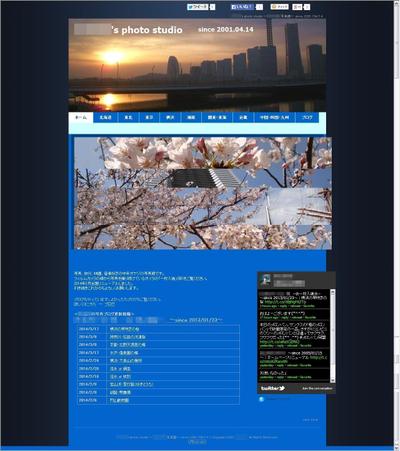The width and height of the screenshot is (400, 451).
Task: Switch to the 東京 navigation tab
Action: tap(149, 117)
